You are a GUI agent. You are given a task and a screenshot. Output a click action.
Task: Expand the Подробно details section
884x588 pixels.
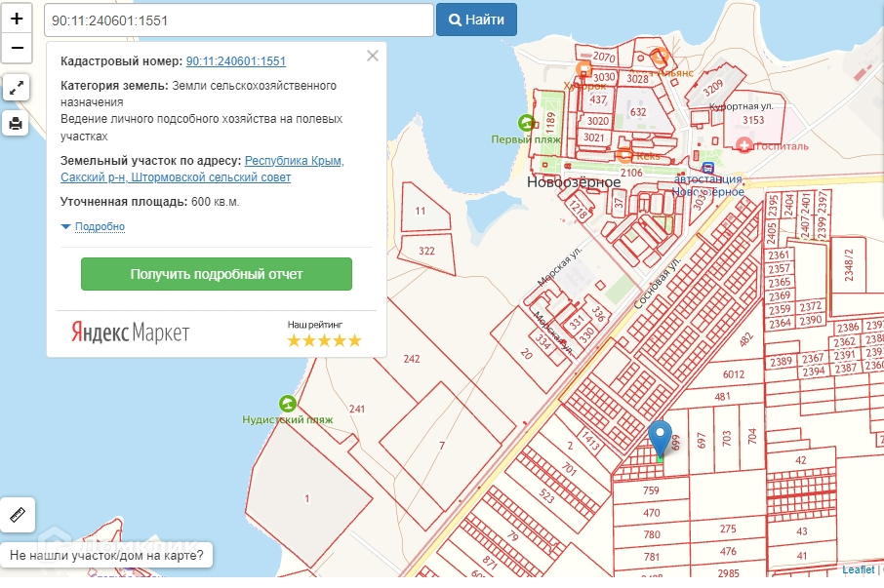click(x=93, y=227)
